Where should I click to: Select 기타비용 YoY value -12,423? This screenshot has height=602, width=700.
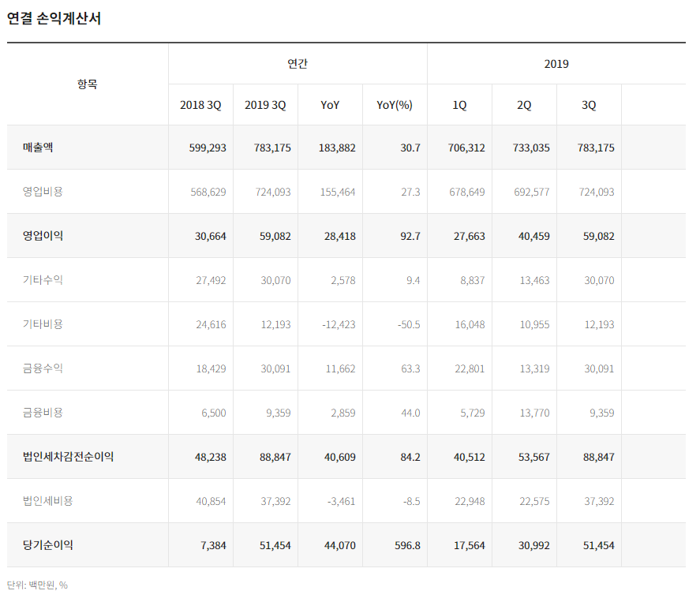tap(339, 324)
